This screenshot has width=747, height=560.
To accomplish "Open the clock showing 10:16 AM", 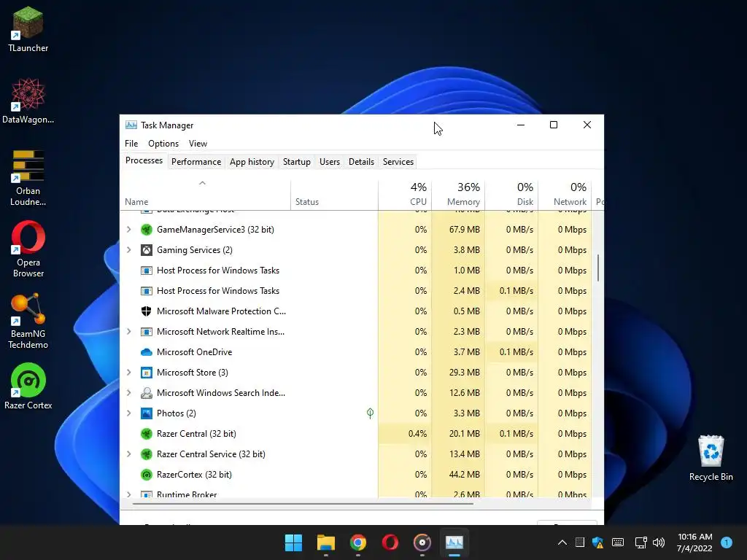I will [694, 542].
